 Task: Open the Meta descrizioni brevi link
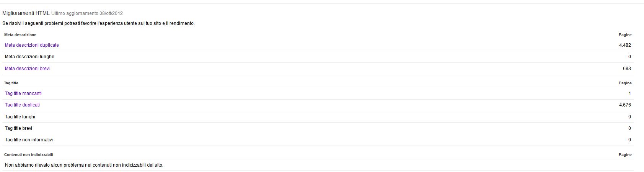(x=27, y=69)
